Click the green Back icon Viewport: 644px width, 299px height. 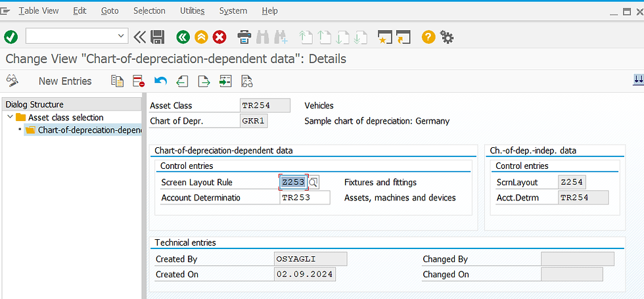[183, 37]
